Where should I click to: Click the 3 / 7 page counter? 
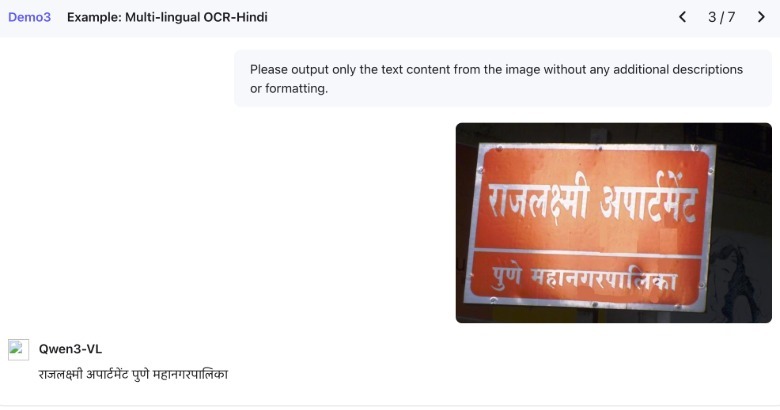click(721, 17)
